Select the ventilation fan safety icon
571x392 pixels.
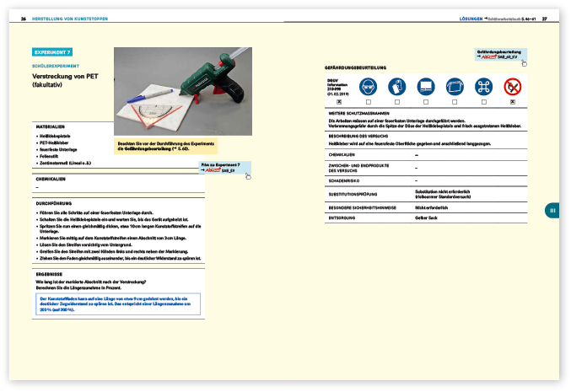[483, 86]
